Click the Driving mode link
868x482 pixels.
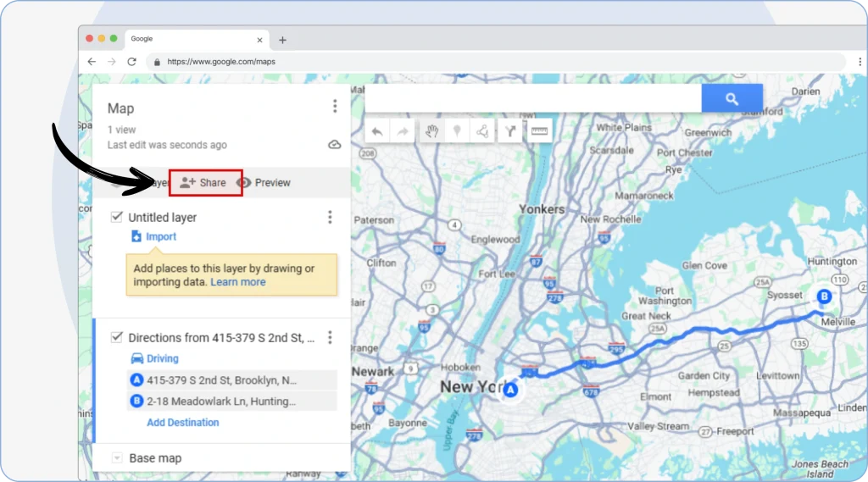[163, 358]
